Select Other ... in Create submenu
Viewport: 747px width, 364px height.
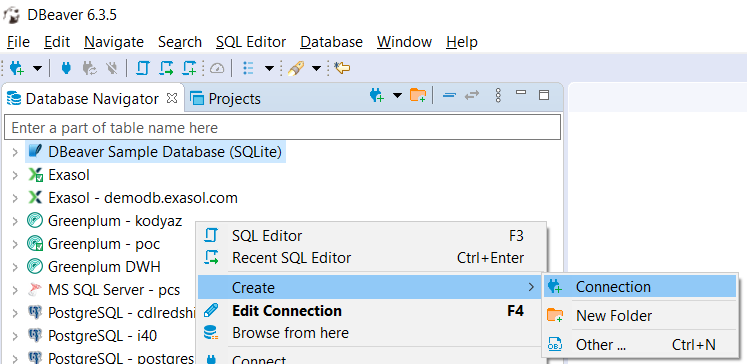coord(640,344)
